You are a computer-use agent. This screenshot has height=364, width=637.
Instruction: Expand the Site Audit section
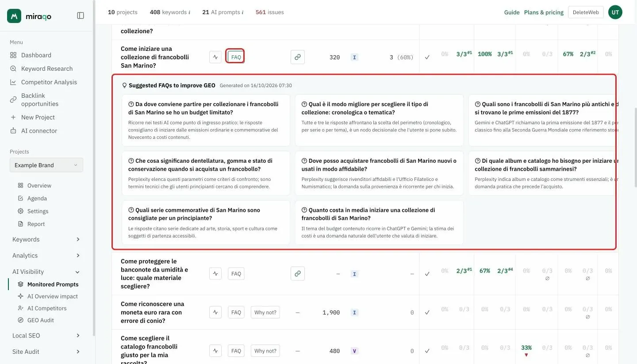(x=46, y=352)
